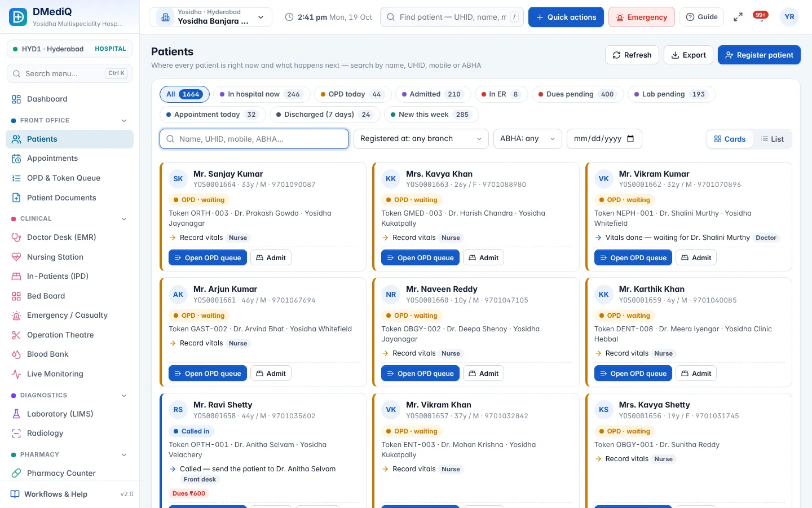Open Appointments in the sidebar
Image resolution: width=812 pixels, height=508 pixels.
(x=69, y=159)
